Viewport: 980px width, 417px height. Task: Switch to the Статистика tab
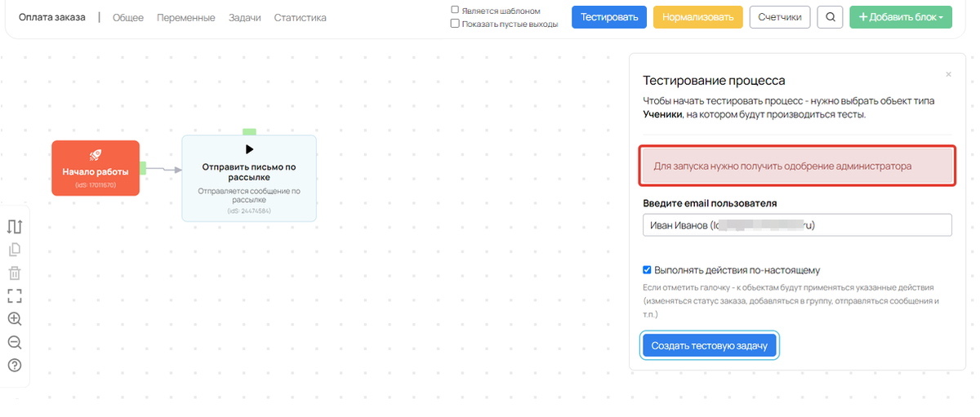[300, 17]
